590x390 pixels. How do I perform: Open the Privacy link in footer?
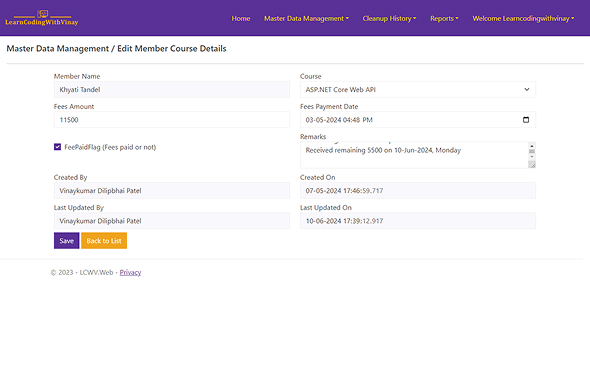pyautogui.click(x=130, y=272)
